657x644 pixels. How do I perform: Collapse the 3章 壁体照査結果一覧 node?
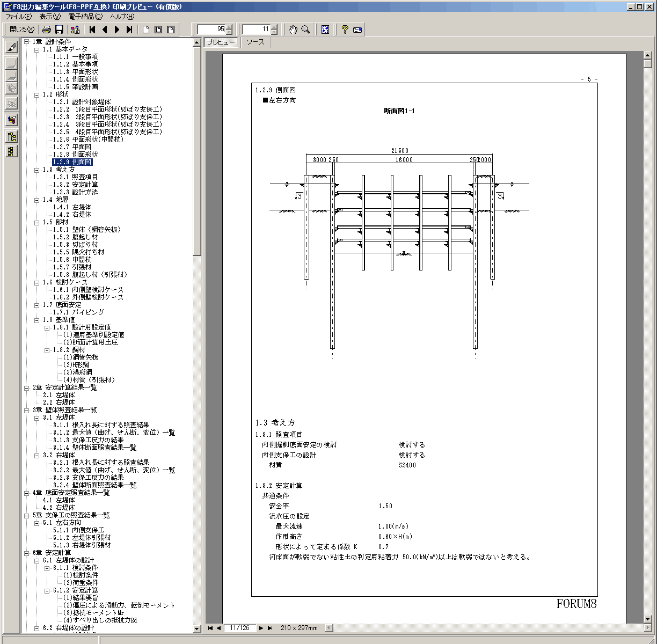pyautogui.click(x=27, y=409)
